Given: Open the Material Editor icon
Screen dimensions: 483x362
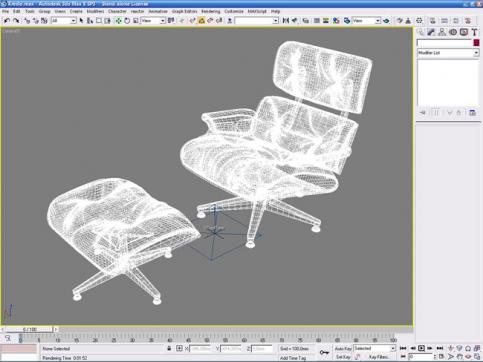Looking at the screenshot, I should click(336, 21).
